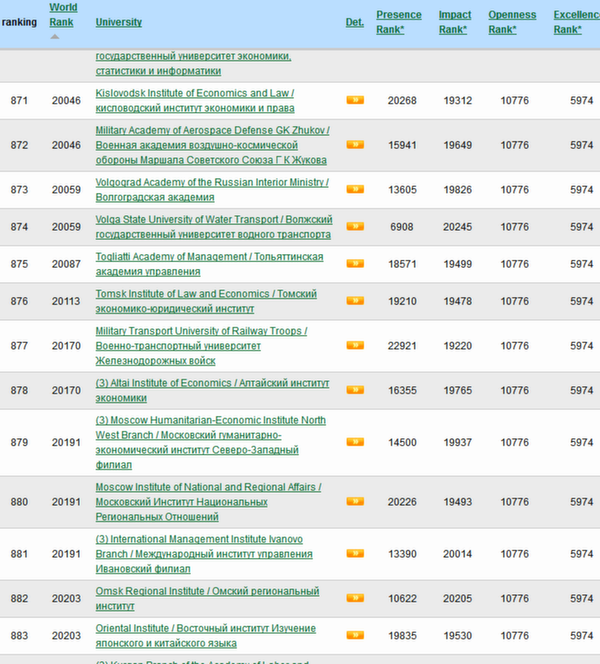The height and width of the screenshot is (664, 600).
Task: Click details icon for Military Transport University
Action: (x=355, y=346)
